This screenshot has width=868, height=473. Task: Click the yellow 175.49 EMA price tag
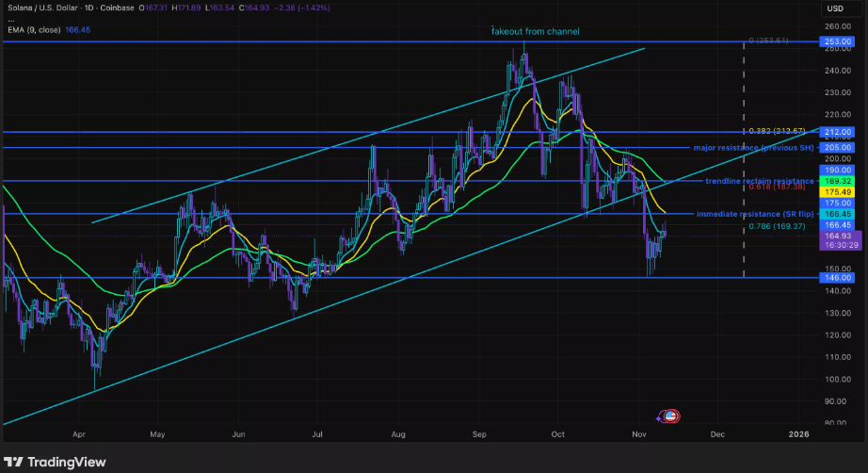pos(836,191)
